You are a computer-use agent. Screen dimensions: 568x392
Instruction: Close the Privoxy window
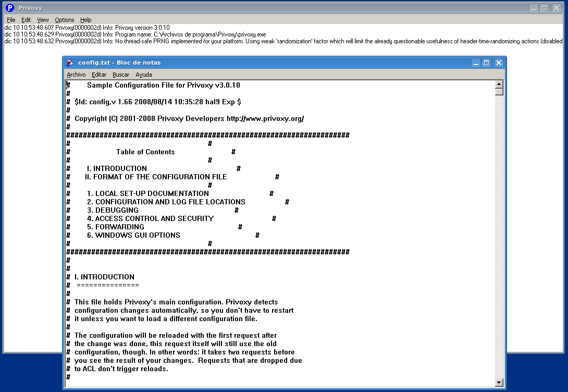coord(557,8)
